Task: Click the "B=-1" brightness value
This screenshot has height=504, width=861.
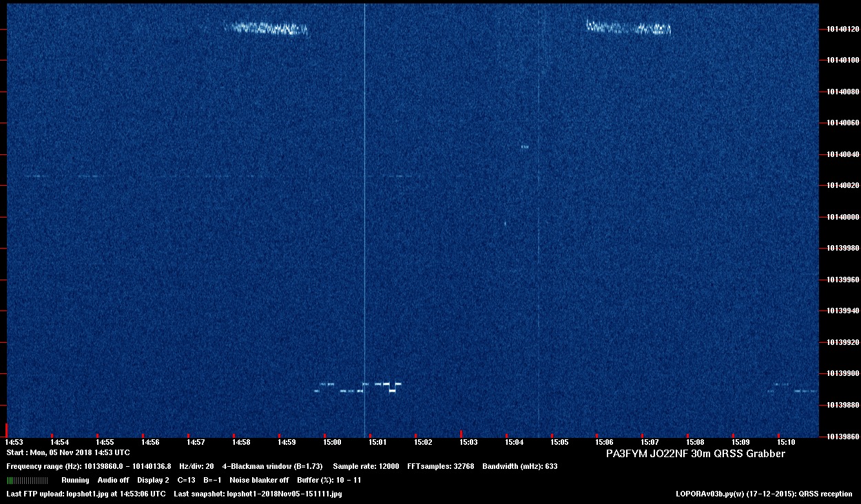Action: point(212,480)
